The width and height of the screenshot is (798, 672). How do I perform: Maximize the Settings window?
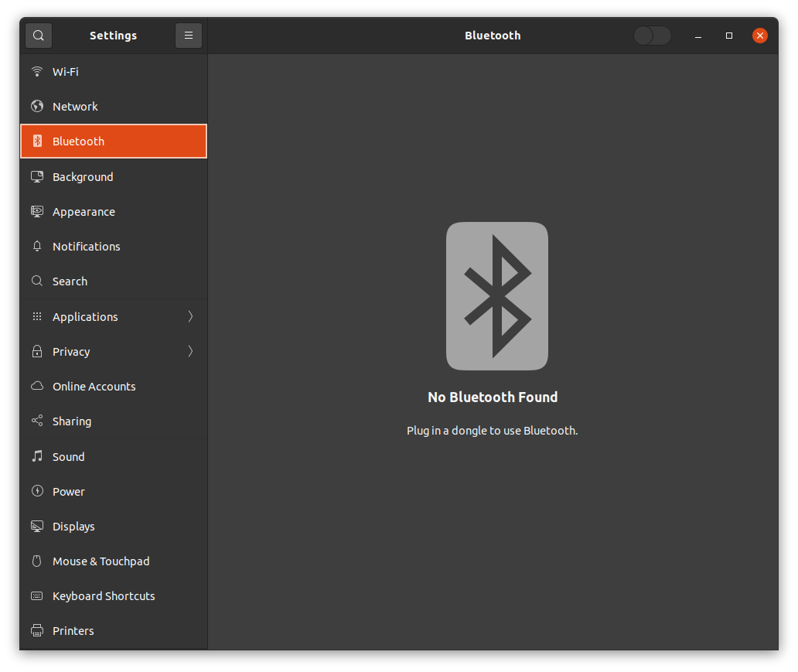coord(728,36)
